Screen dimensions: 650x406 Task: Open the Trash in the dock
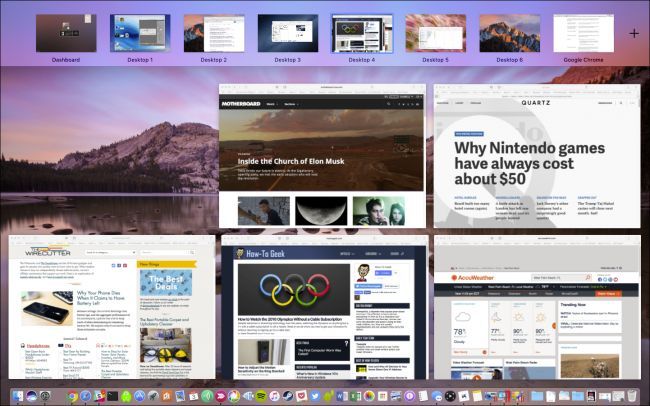(632, 396)
